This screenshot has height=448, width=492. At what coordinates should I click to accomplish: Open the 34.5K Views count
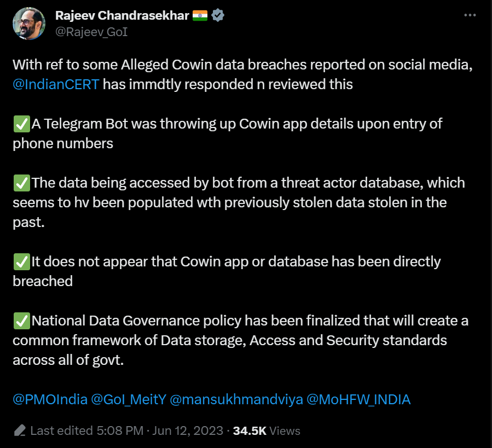click(x=267, y=431)
